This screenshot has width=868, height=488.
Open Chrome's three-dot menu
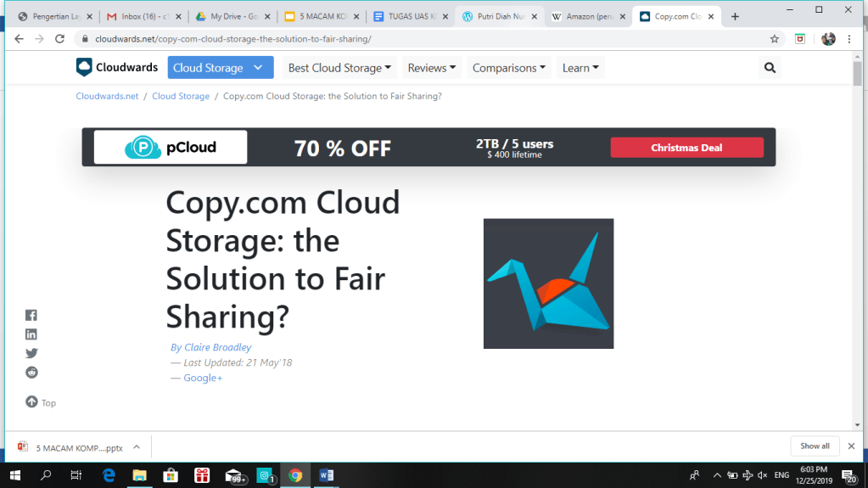[849, 39]
